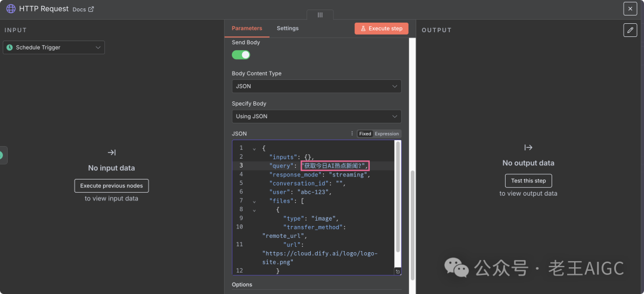Click the resize icon at the editor's corner
Viewport: 644px width, 294px height.
pyautogui.click(x=397, y=271)
